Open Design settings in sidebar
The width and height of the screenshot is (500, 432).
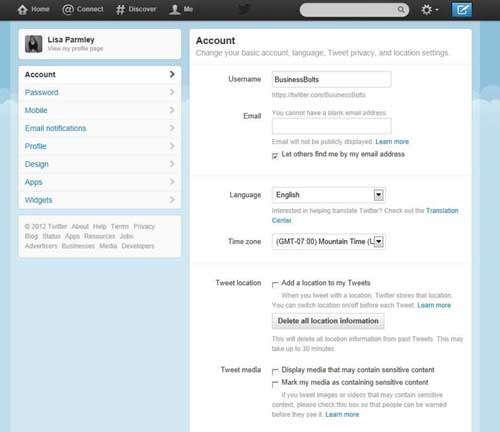[100, 164]
